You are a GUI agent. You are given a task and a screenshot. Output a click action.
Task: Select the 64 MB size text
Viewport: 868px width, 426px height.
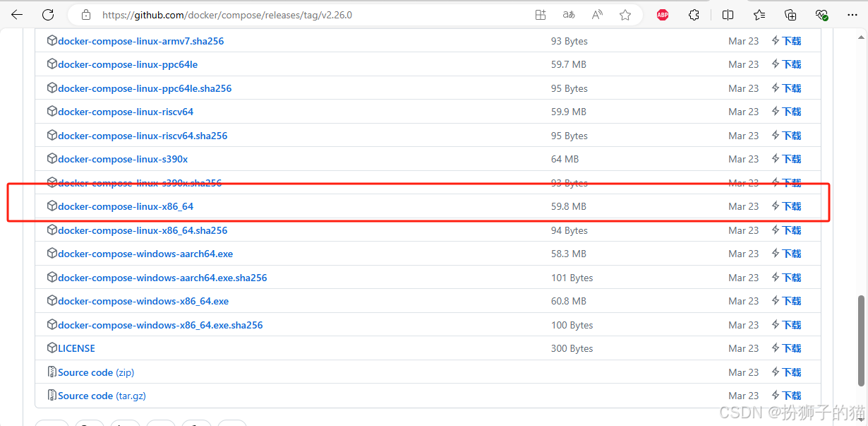point(565,159)
